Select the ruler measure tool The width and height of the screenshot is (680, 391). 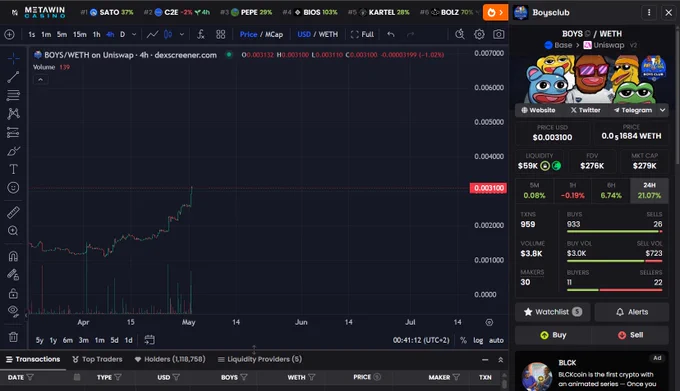[x=13, y=212]
